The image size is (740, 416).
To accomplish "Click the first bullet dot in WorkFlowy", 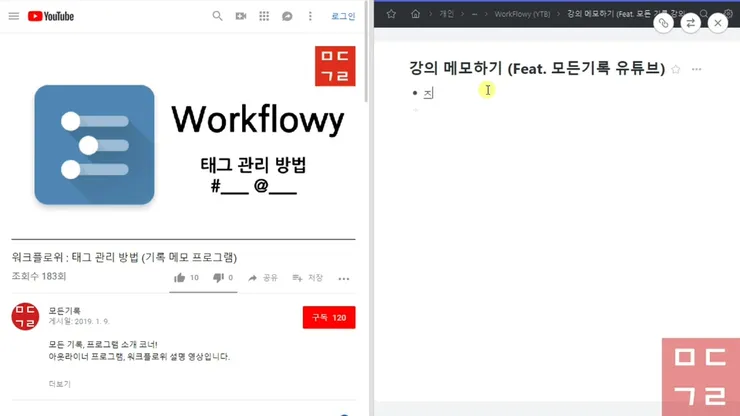I will pyautogui.click(x=415, y=93).
